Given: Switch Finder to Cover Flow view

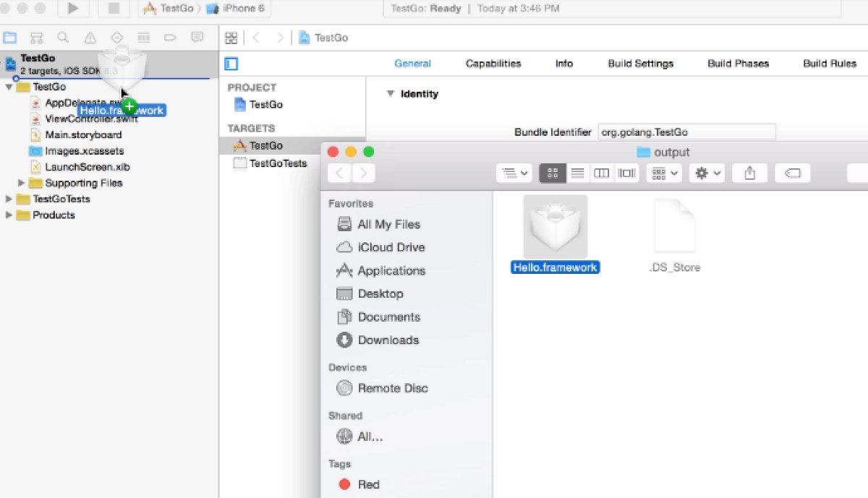Looking at the screenshot, I should [x=626, y=173].
